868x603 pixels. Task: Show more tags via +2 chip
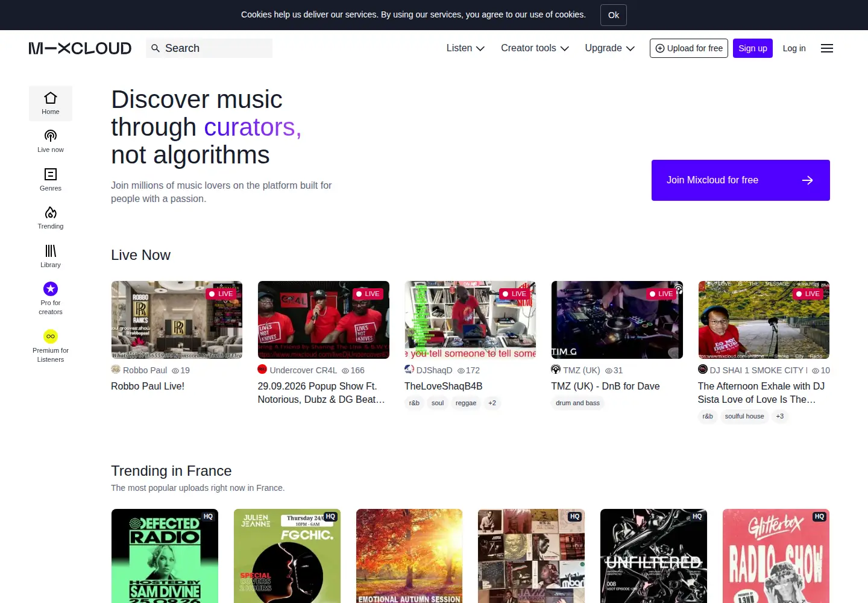click(x=492, y=403)
